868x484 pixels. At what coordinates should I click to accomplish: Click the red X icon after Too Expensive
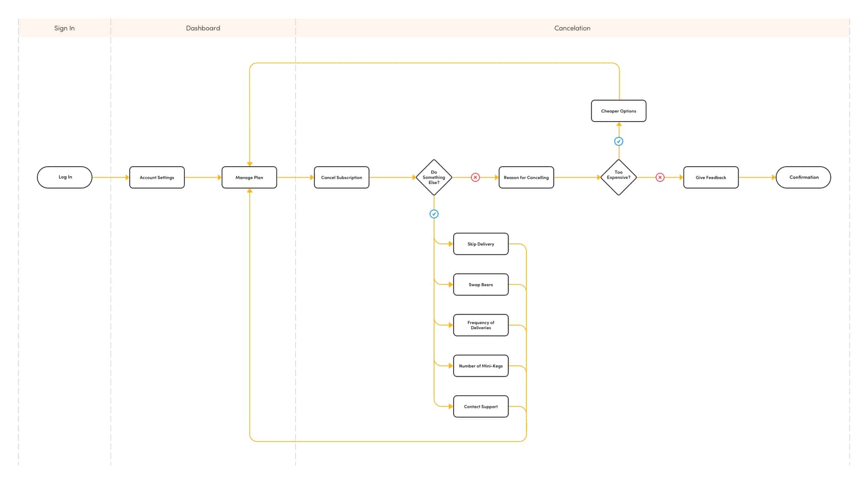(x=660, y=177)
